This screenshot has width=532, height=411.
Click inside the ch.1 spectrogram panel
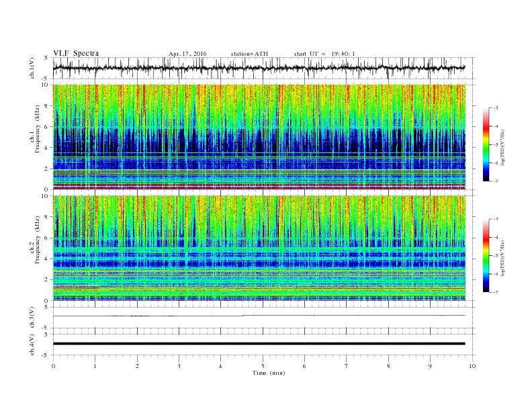point(259,137)
